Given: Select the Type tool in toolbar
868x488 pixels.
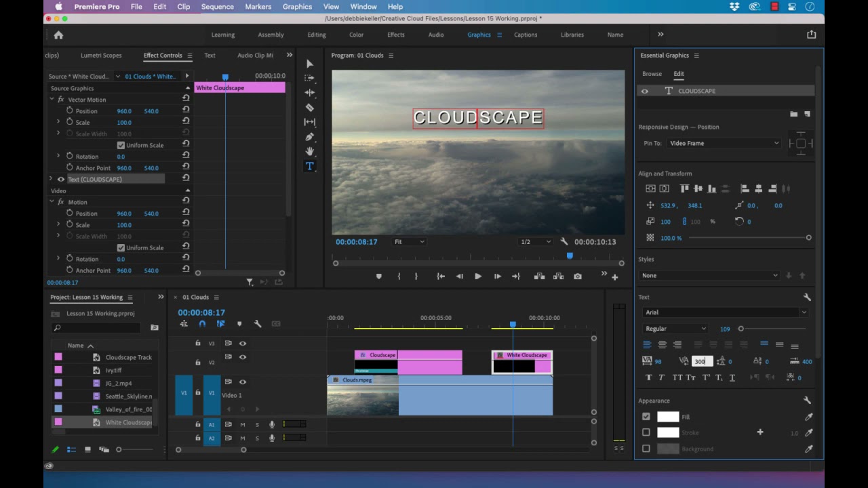Looking at the screenshot, I should tap(310, 166).
